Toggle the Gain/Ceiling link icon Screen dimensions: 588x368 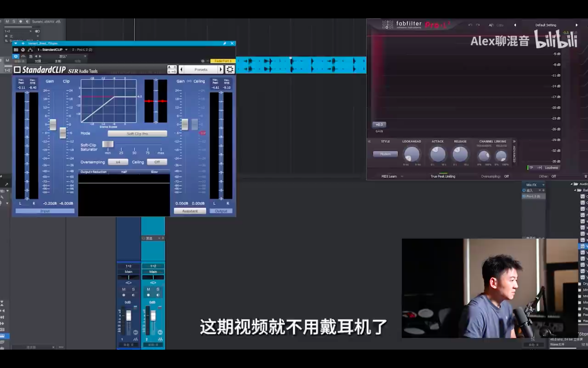[x=189, y=81]
